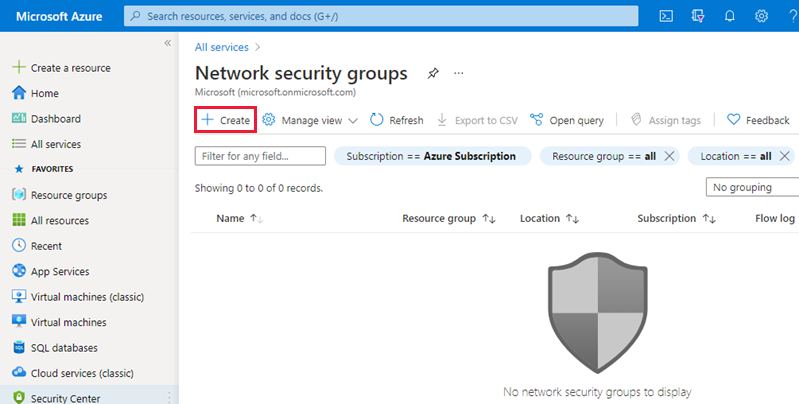The width and height of the screenshot is (799, 404).
Task: Pin Network security groups to dashboard
Action: [x=433, y=73]
